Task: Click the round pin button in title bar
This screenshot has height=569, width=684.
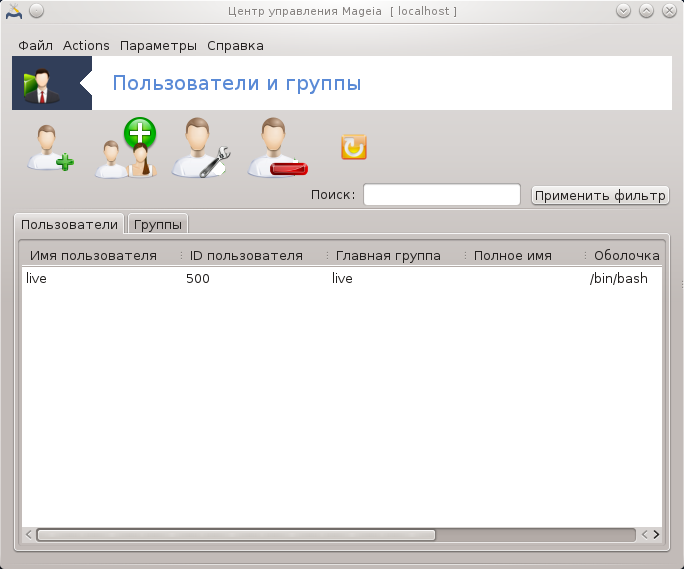Action: point(37,11)
